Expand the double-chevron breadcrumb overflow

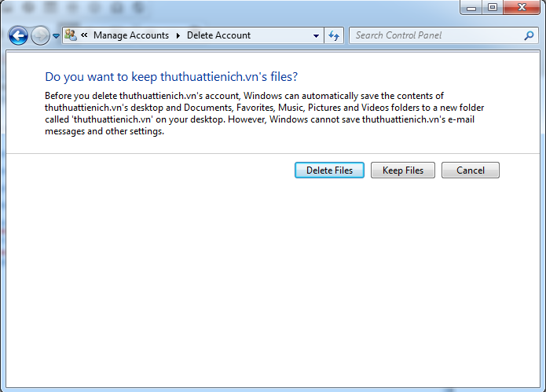84,35
